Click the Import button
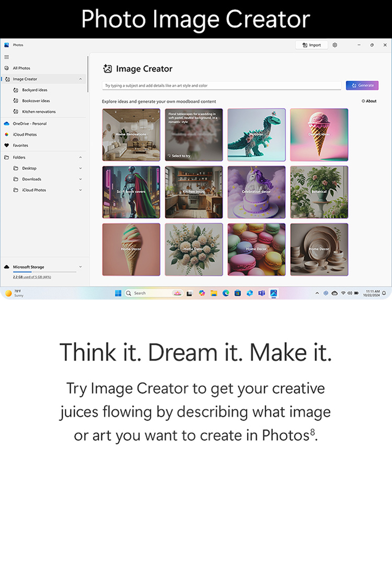Viewport: 392px width, 572px height. (x=312, y=45)
